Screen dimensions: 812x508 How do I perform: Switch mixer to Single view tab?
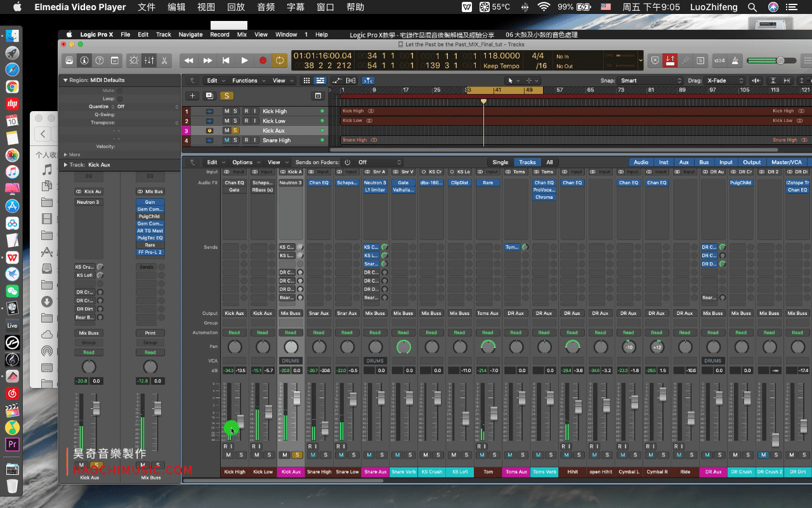click(501, 162)
